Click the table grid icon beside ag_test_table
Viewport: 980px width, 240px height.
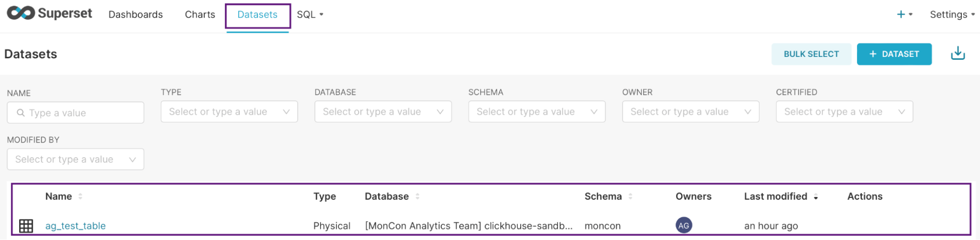(x=26, y=226)
